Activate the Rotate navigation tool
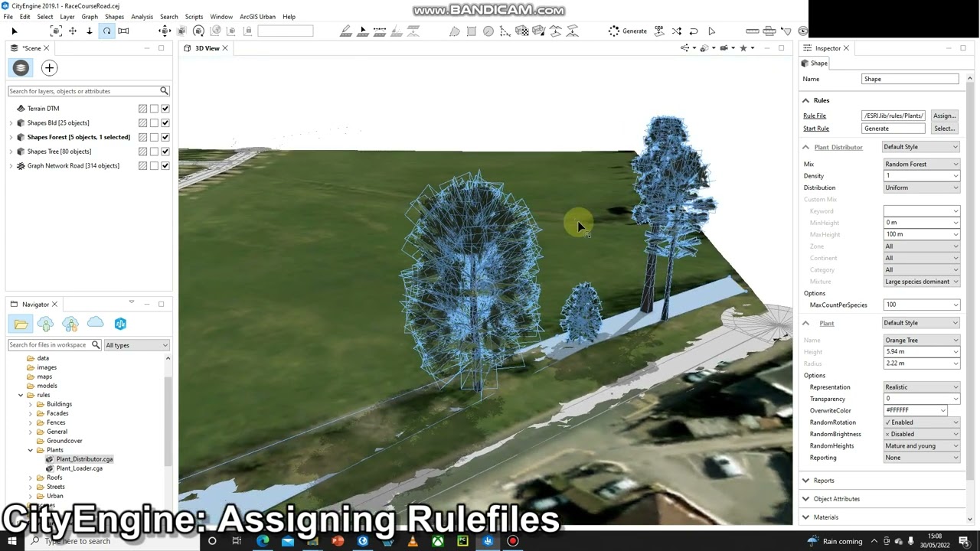 tap(106, 31)
